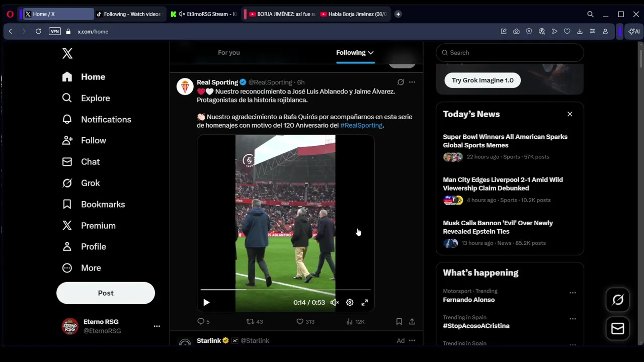Bookmark the Real Sporting post

399,321
